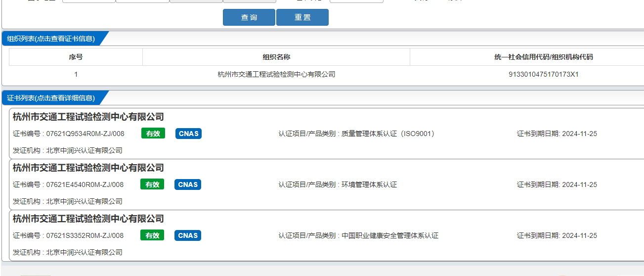Click 有效 badge on the 环境管理体系 certificate
The width and height of the screenshot is (644, 276).
(x=152, y=184)
